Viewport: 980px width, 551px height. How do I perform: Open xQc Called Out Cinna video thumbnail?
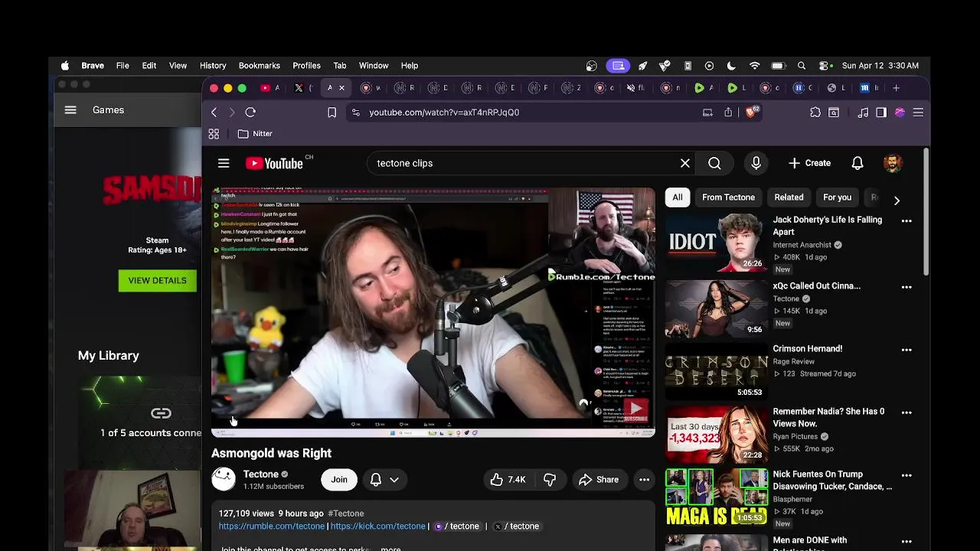717,308
